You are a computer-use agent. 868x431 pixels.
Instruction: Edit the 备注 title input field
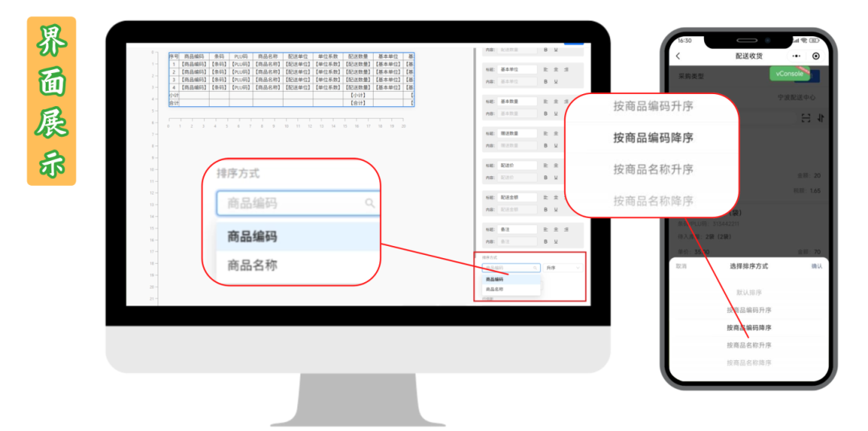[x=517, y=229]
